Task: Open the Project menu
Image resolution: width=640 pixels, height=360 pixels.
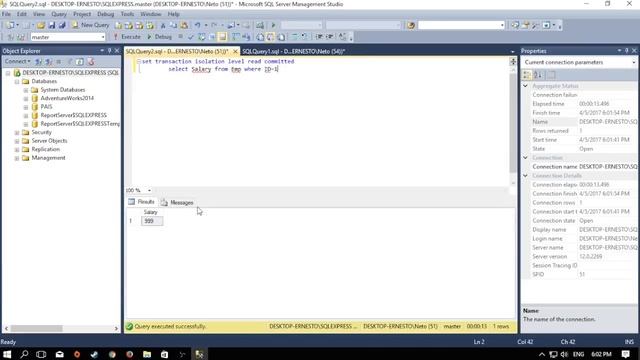Action: coord(82,14)
